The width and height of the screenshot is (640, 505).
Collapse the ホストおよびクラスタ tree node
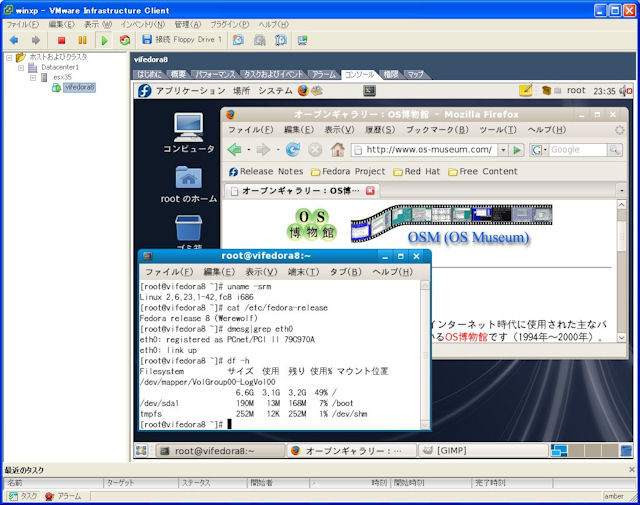point(9,58)
